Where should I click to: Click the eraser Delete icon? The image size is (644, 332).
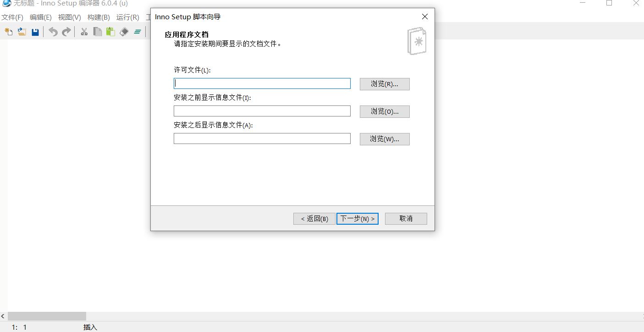(124, 32)
